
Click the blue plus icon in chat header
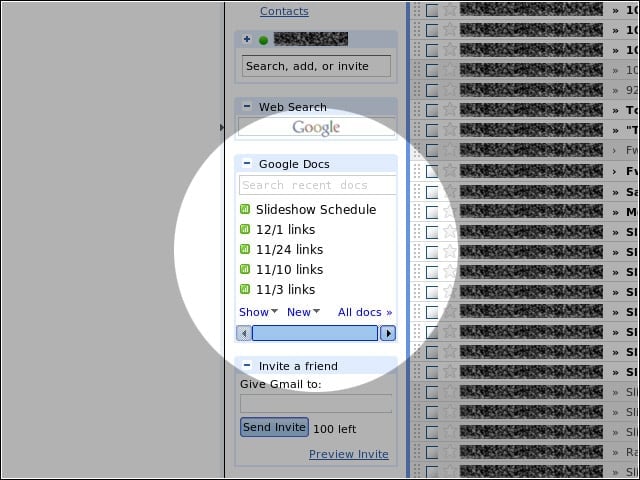click(247, 39)
